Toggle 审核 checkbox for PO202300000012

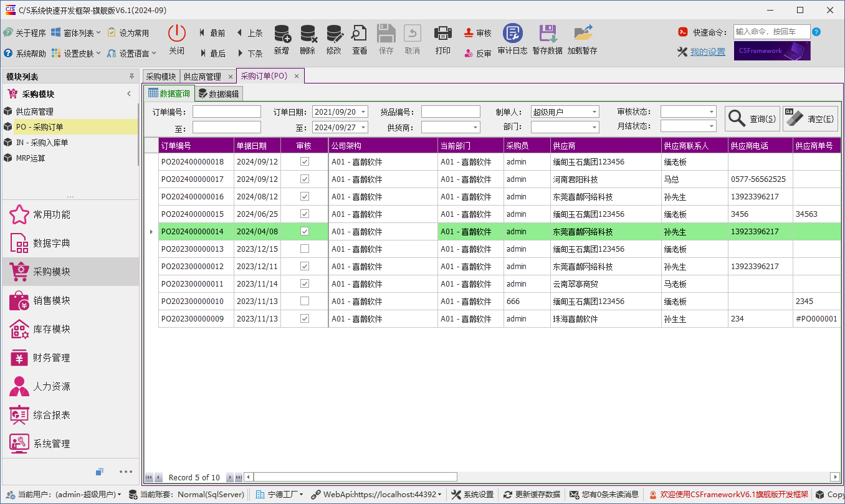pyautogui.click(x=305, y=266)
